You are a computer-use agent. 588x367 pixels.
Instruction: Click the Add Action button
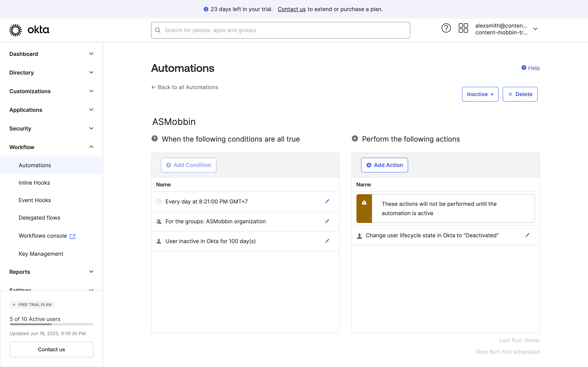[384, 165]
